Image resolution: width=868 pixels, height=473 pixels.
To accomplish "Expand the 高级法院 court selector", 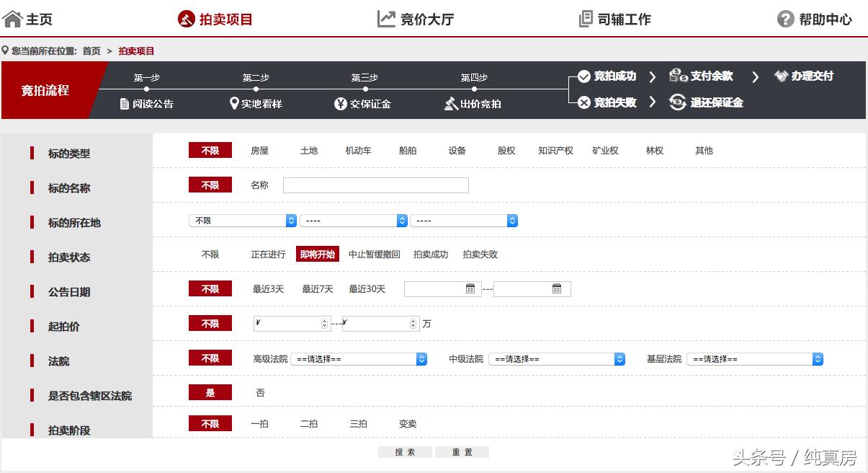I will (357, 358).
